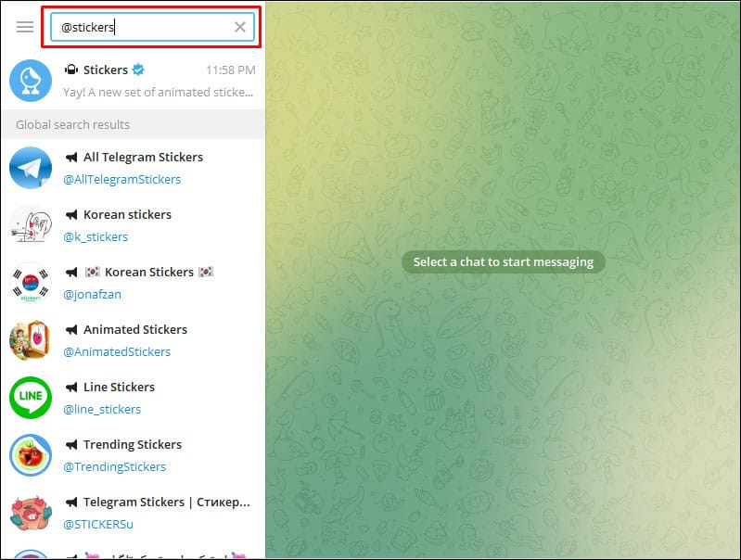Click the Stickers bot avatar
This screenshot has height=560, width=741.
pos(31,82)
